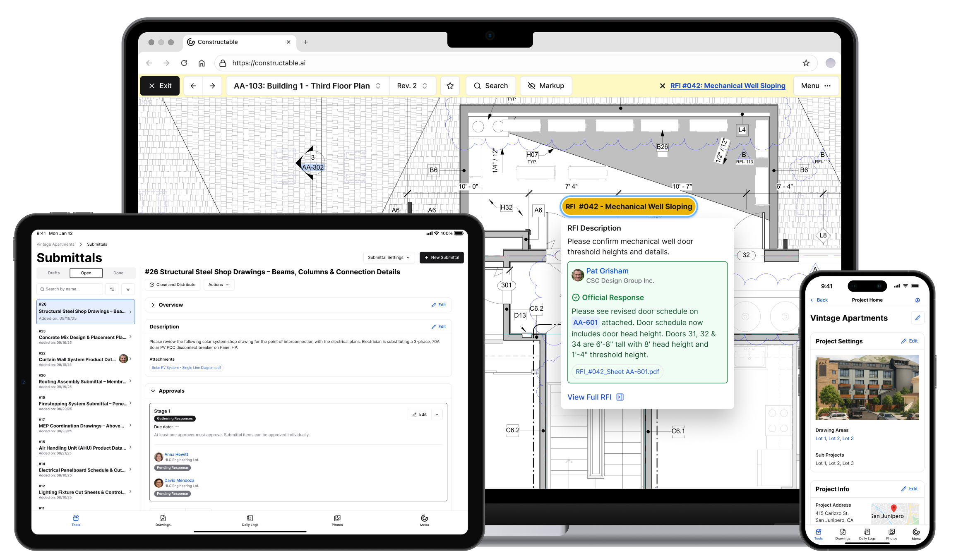Reload the Constructable page in the browser
The width and height of the screenshot is (980, 551).
184,63
